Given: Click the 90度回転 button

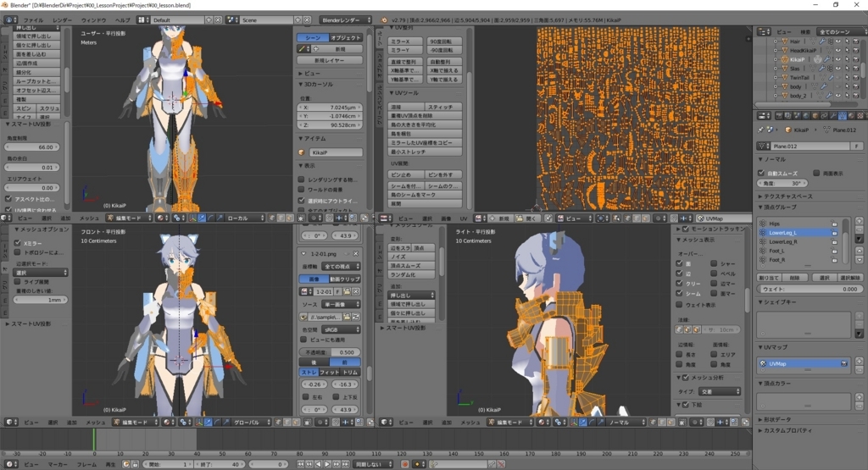Looking at the screenshot, I should (444, 41).
